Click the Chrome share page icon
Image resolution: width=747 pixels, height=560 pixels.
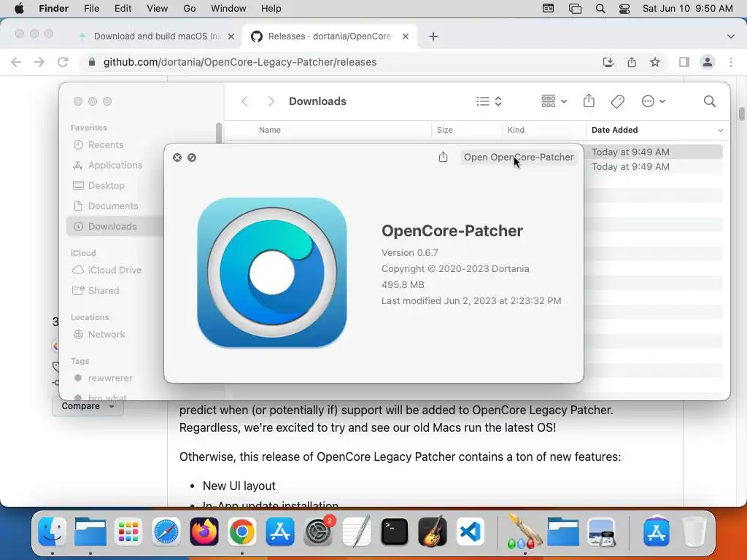tap(632, 62)
